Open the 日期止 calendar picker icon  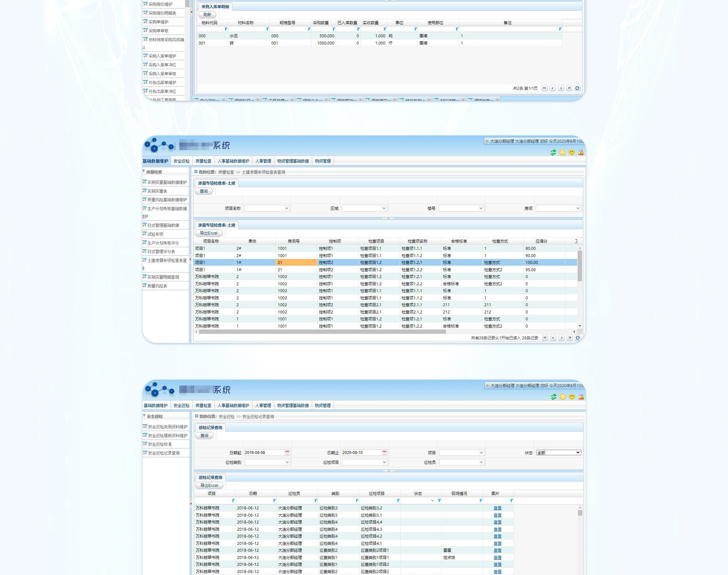click(384, 453)
